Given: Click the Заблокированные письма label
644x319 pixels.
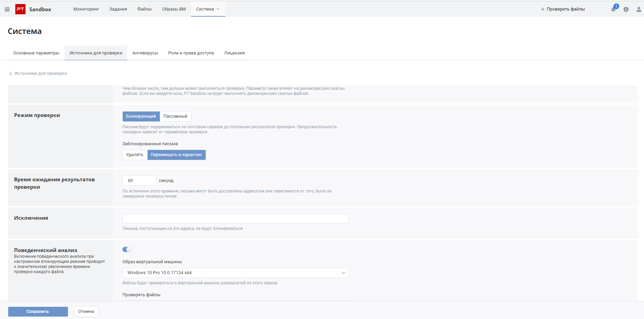Looking at the screenshot, I should (150, 144).
